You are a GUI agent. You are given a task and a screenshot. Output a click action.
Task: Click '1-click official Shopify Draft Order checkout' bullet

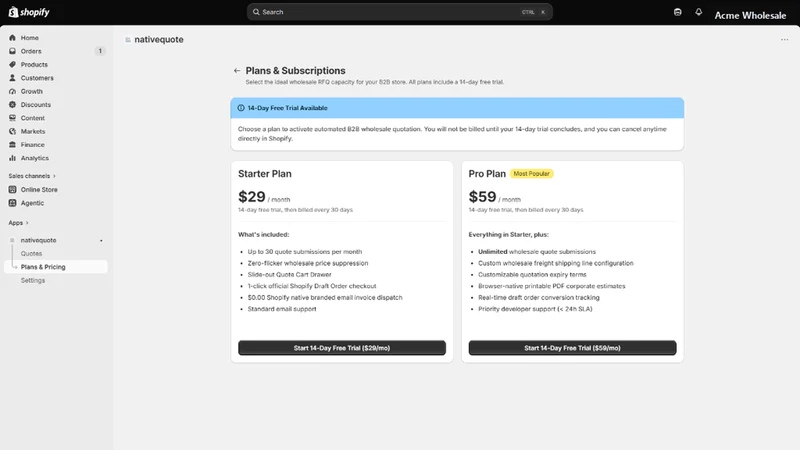312,286
